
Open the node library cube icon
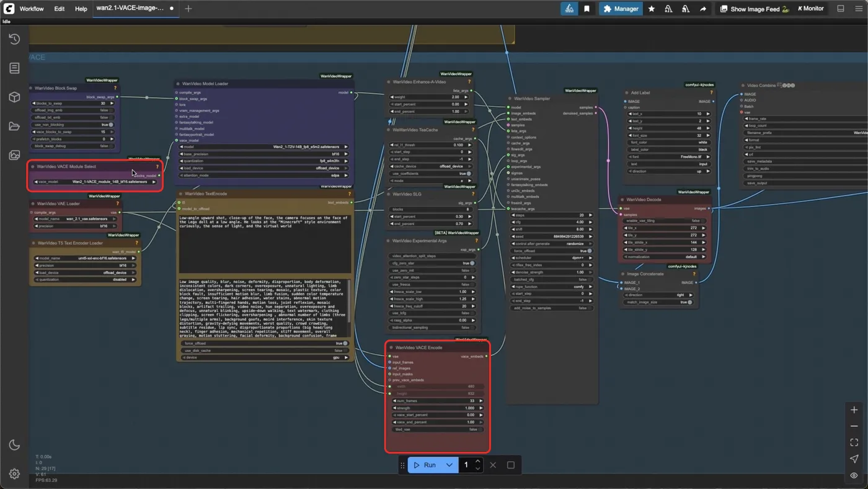point(14,97)
